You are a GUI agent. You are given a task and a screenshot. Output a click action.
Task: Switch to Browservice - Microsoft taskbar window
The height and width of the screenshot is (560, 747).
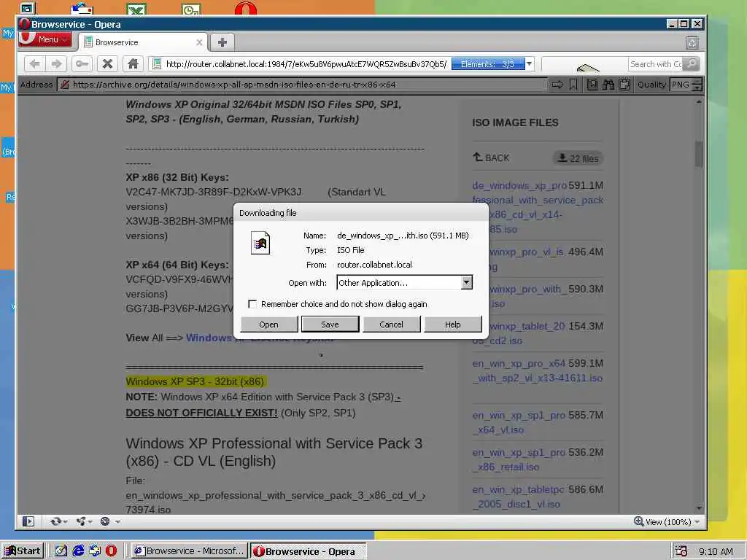(189, 551)
